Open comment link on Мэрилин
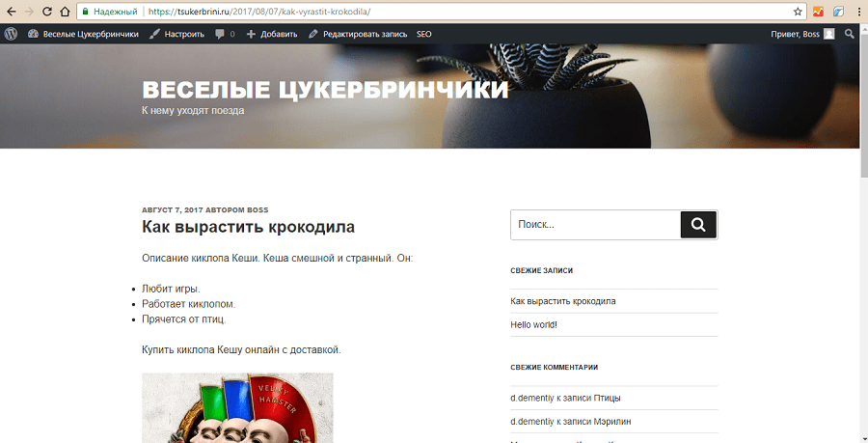Viewport: 868px width, 443px height. coord(612,422)
